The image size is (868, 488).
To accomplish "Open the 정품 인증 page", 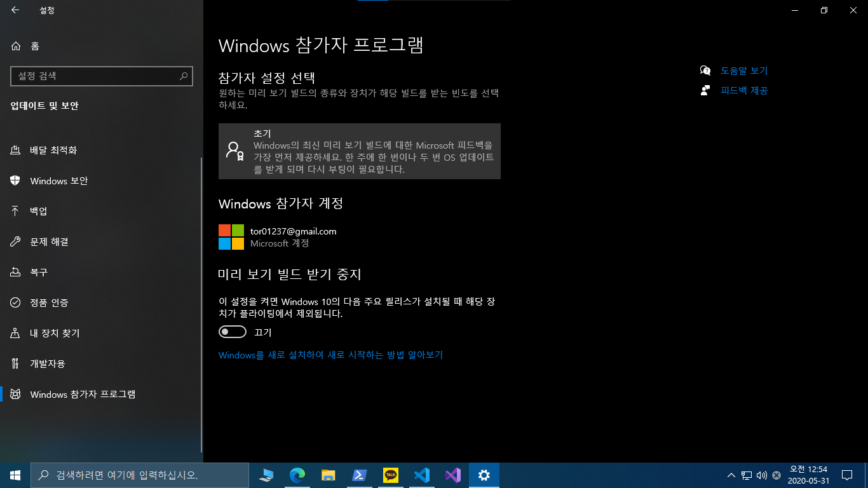I will 102,302.
